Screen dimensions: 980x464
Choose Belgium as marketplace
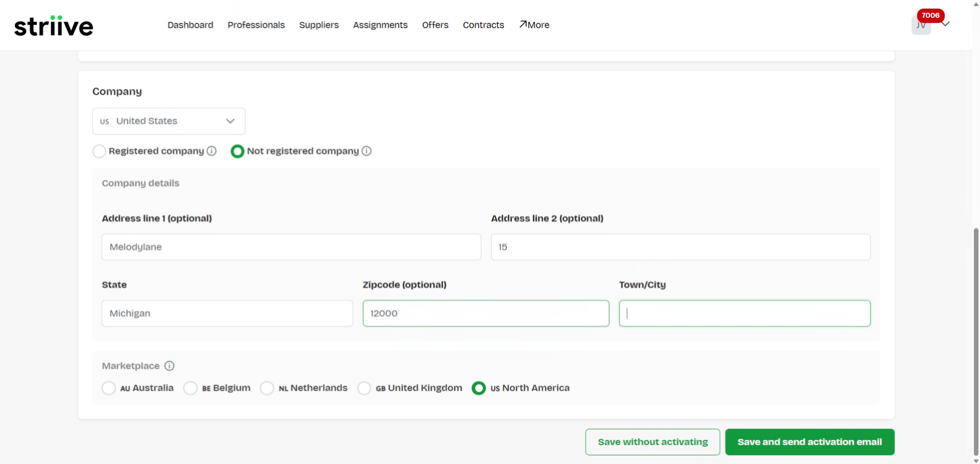tap(190, 388)
